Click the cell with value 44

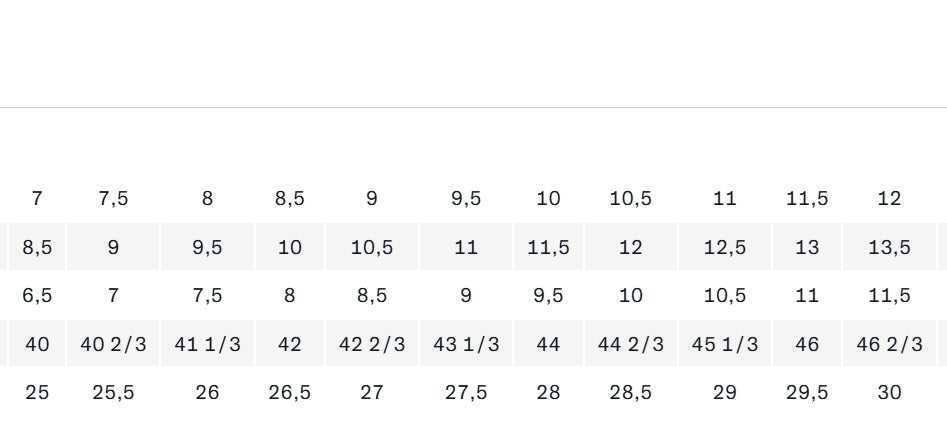point(548,344)
